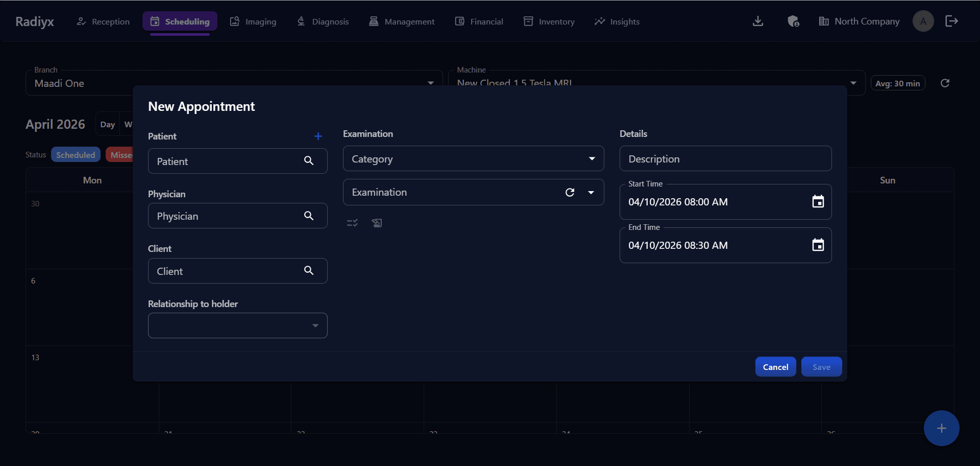Viewport: 980px width, 466px height.
Task: Click the floating add appointment button
Action: point(941,428)
